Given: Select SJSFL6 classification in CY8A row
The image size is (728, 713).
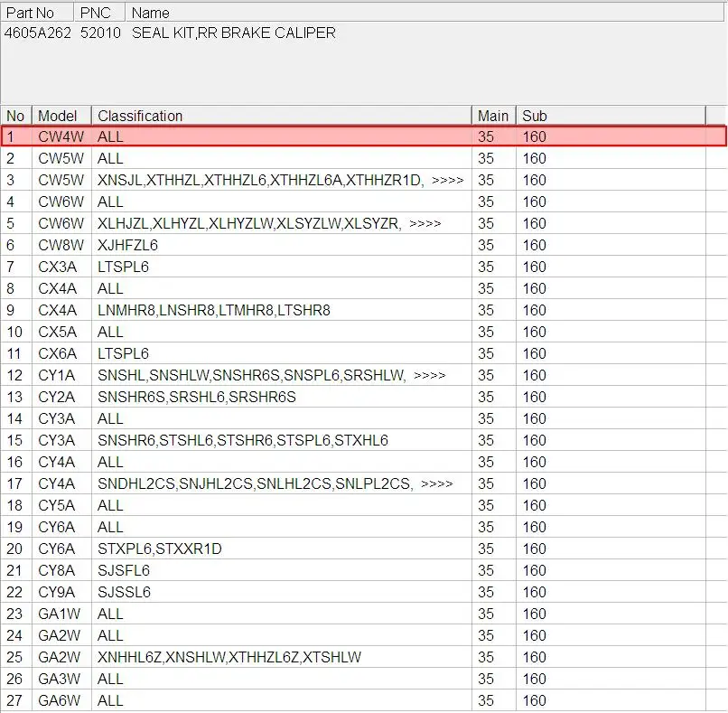Looking at the screenshot, I should 124,570.
